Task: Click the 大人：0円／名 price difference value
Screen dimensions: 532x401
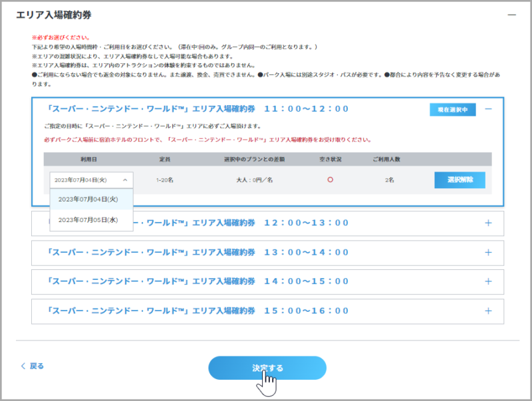Action: tap(255, 180)
